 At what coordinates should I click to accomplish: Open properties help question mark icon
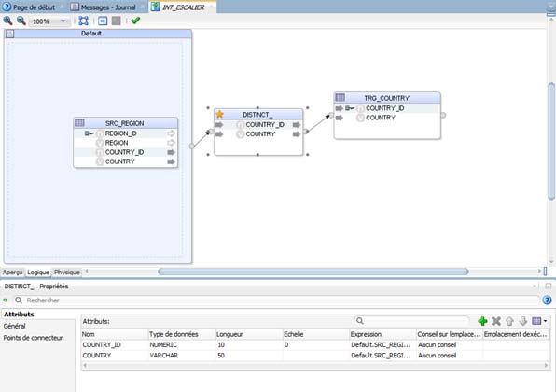[547, 301]
